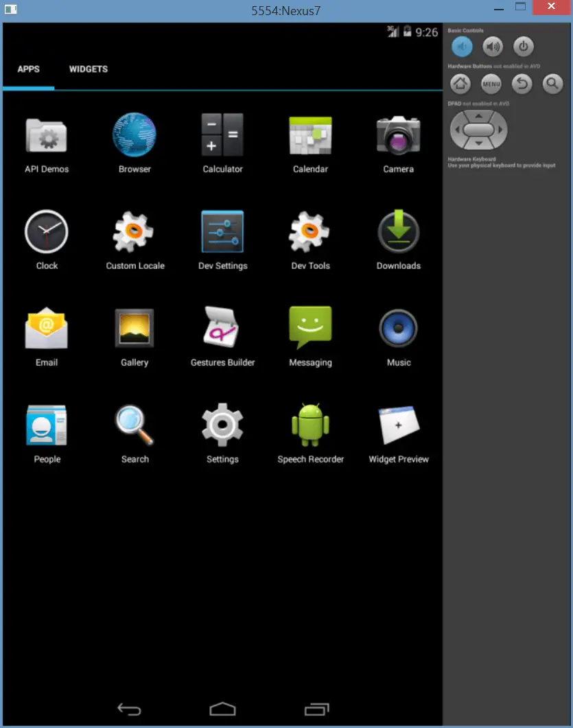Open the Clock app
Image resolution: width=573 pixels, height=728 pixels.
(47, 231)
